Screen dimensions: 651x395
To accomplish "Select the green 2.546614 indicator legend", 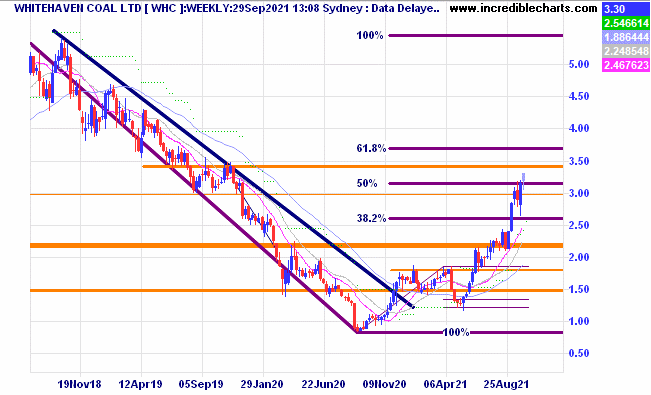I will click(x=626, y=23).
